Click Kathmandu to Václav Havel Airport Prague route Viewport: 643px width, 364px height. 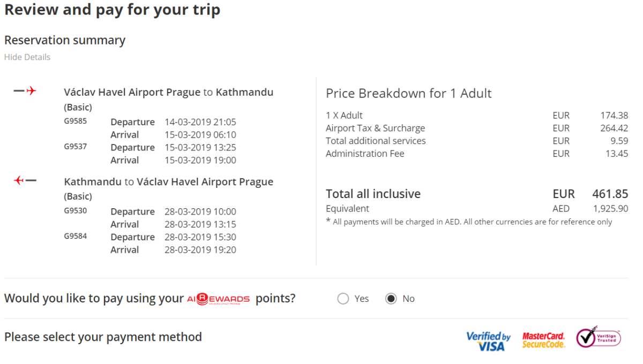pyautogui.click(x=168, y=181)
